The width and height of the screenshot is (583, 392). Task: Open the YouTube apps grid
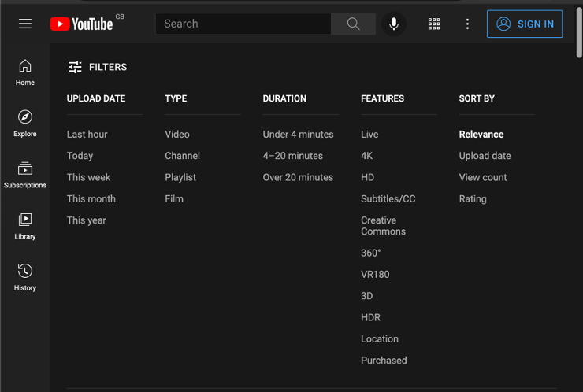tap(434, 24)
